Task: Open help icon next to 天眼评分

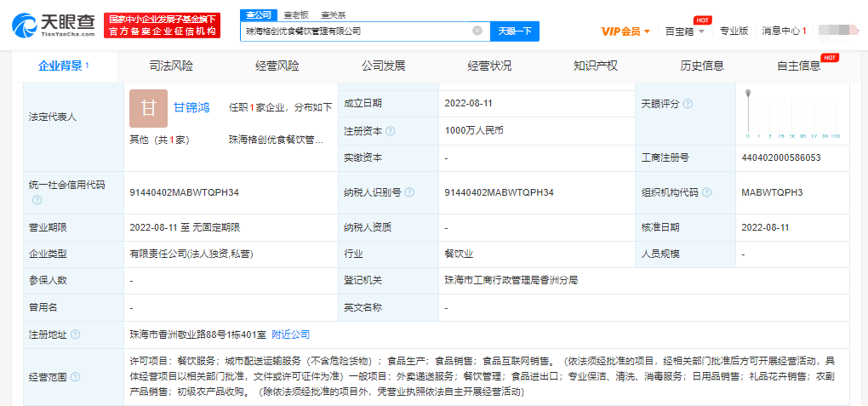Action: (x=688, y=104)
